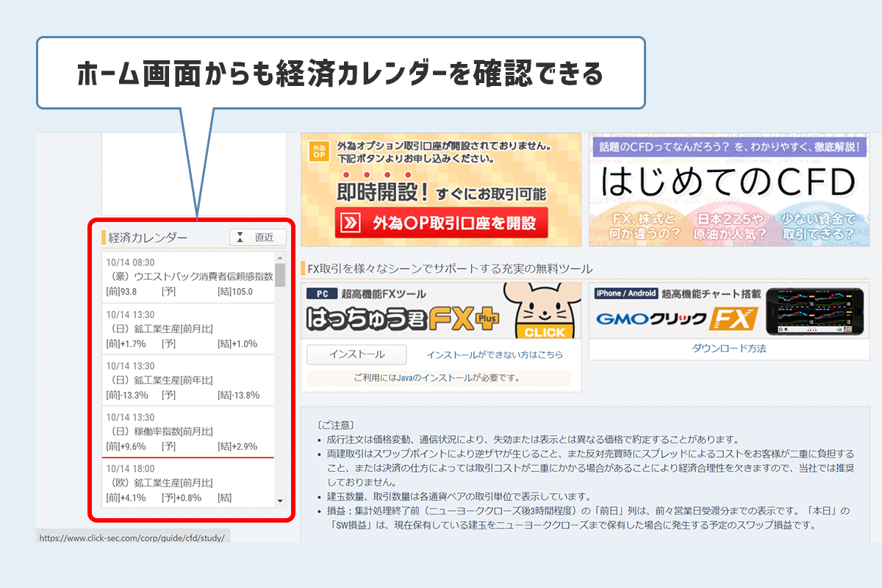Click the 直近 button in 経済カレンダー
The width and height of the screenshot is (882, 588).
[258, 237]
